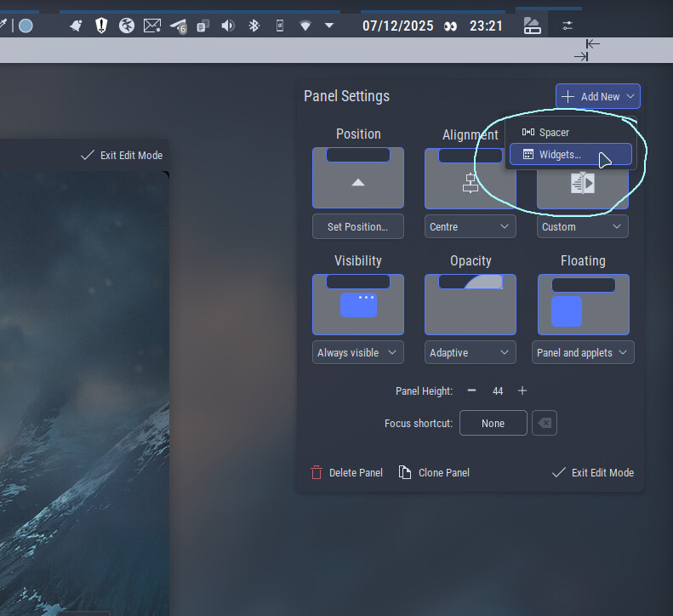Click the notifications bell tray icon
Image resolution: width=673 pixels, height=616 pixels.
[77, 26]
